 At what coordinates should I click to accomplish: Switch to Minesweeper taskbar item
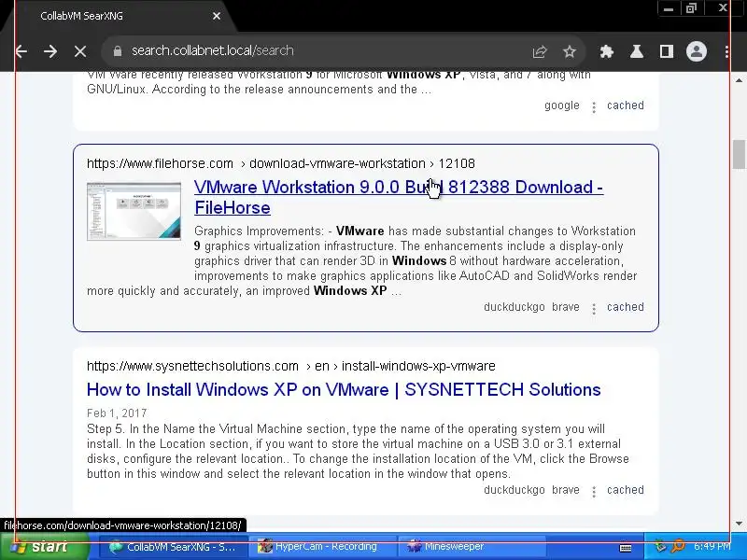pos(472,547)
